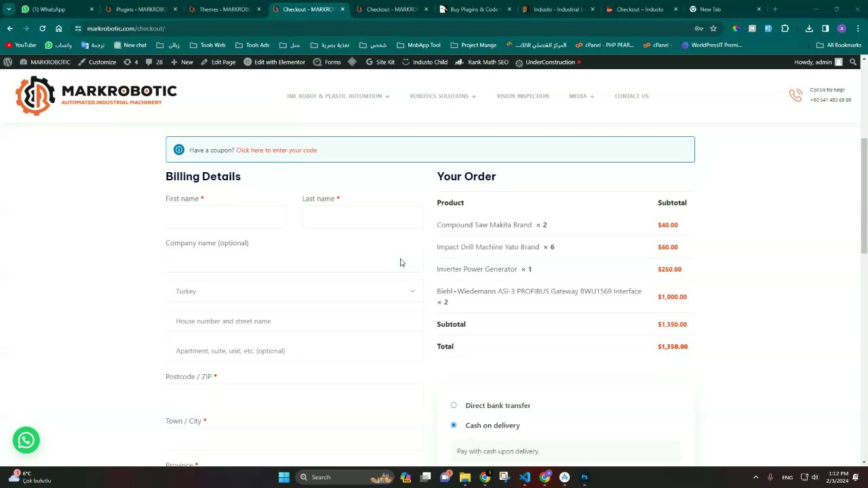
Task: Click Edit Page in admin bar
Action: pos(217,62)
